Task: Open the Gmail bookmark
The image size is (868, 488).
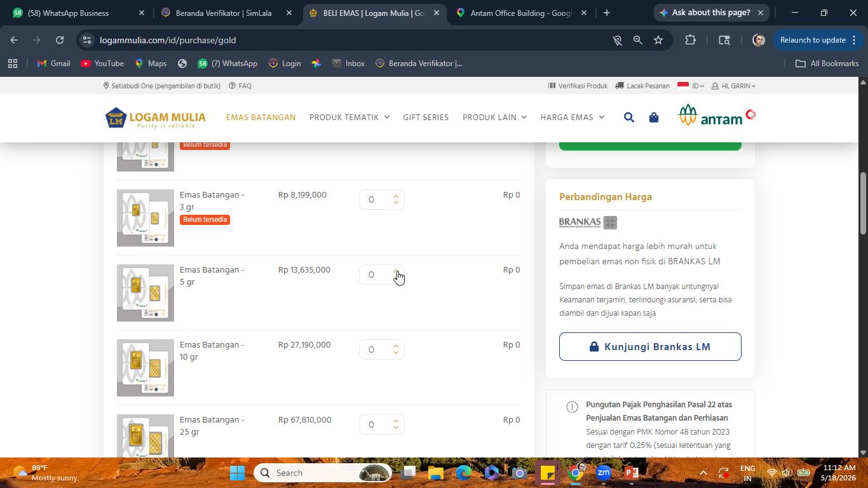Action: (53, 64)
